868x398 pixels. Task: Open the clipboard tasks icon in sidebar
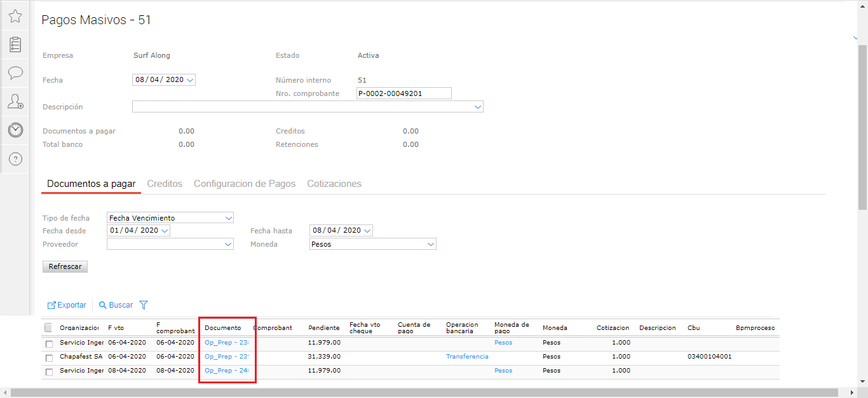pos(15,45)
